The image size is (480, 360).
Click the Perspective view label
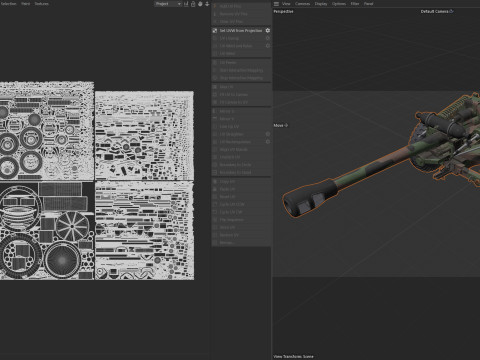283,11
